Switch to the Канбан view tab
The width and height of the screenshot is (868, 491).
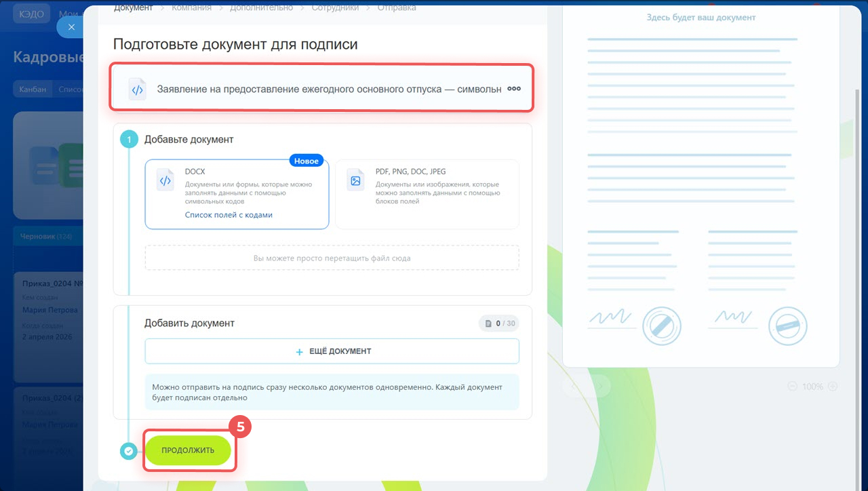pos(33,89)
